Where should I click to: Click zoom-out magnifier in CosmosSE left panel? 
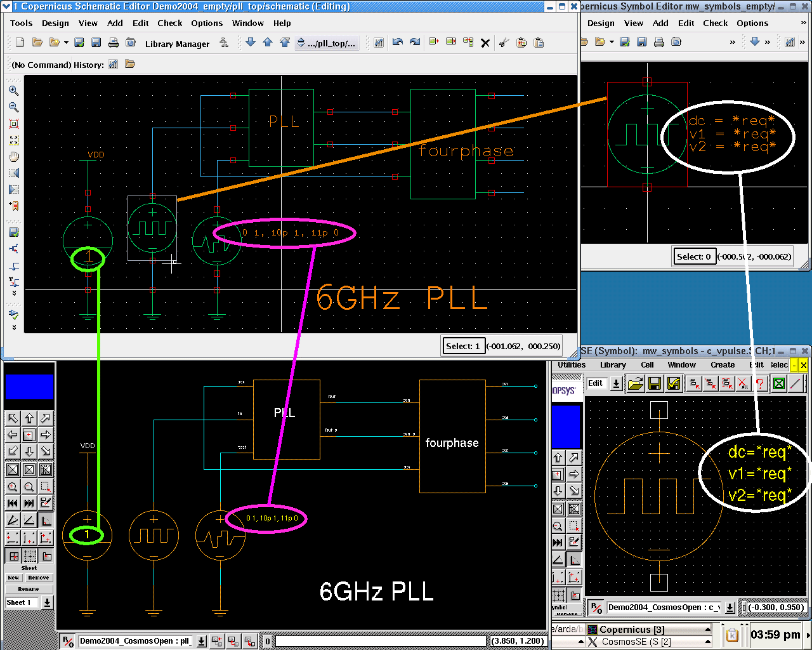[x=29, y=486]
